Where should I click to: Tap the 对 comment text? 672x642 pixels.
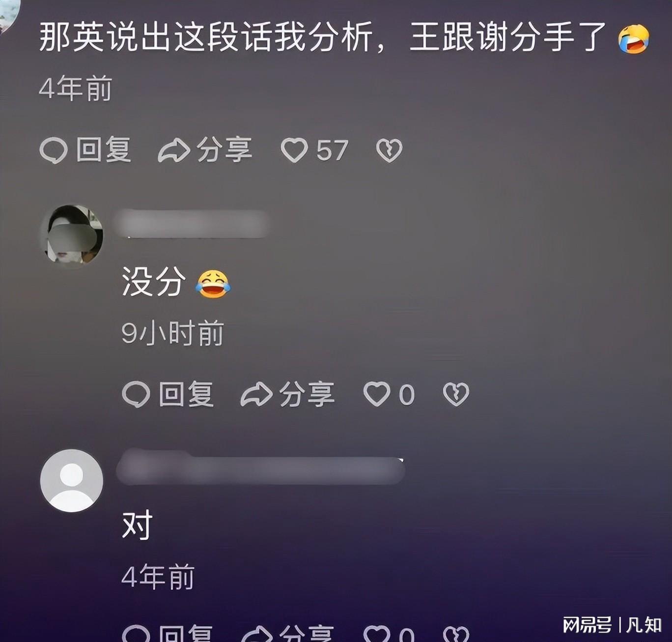(x=137, y=525)
